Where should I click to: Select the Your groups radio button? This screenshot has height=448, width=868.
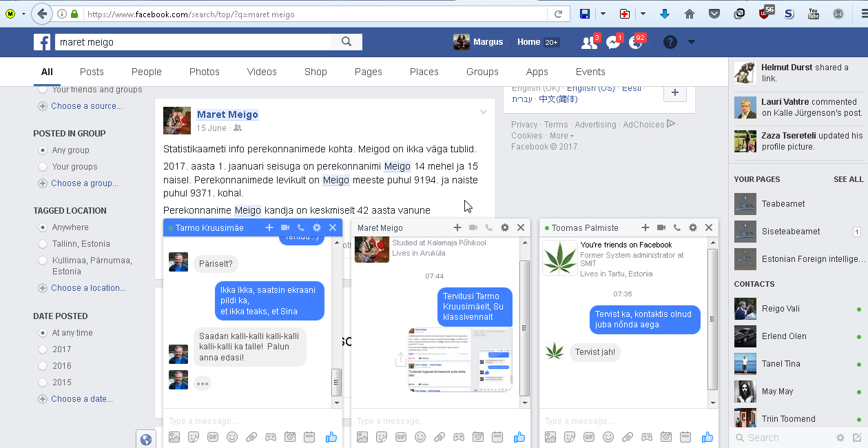43,167
